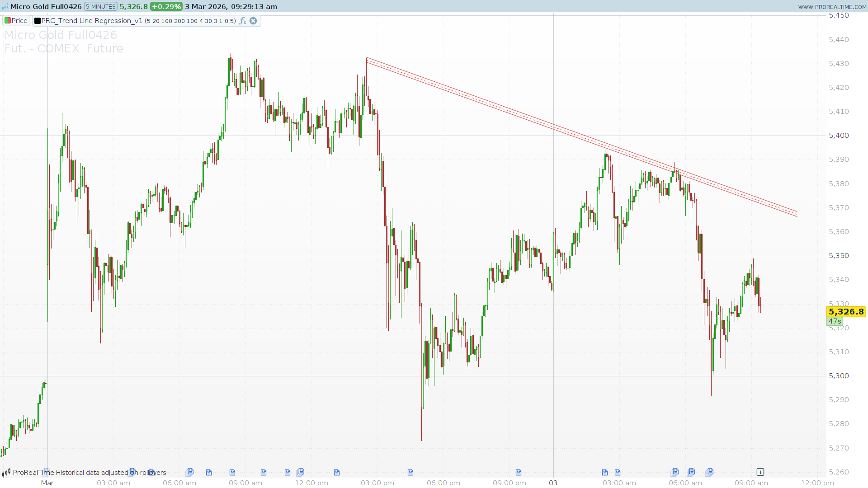Click the ProRealTime Historical data adjusted notice
The width and height of the screenshot is (868, 488).
(x=90, y=473)
